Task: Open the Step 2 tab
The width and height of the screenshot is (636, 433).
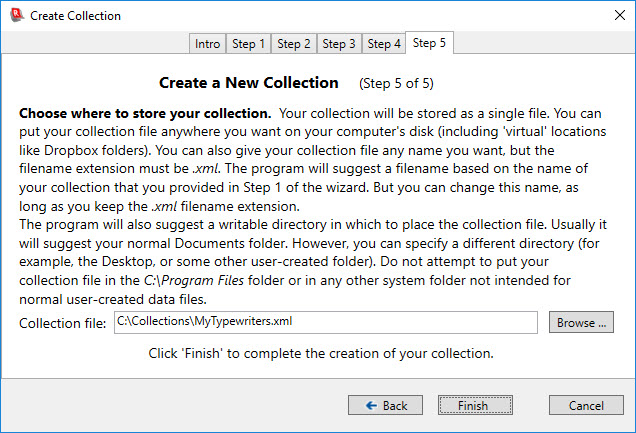Action: point(294,44)
